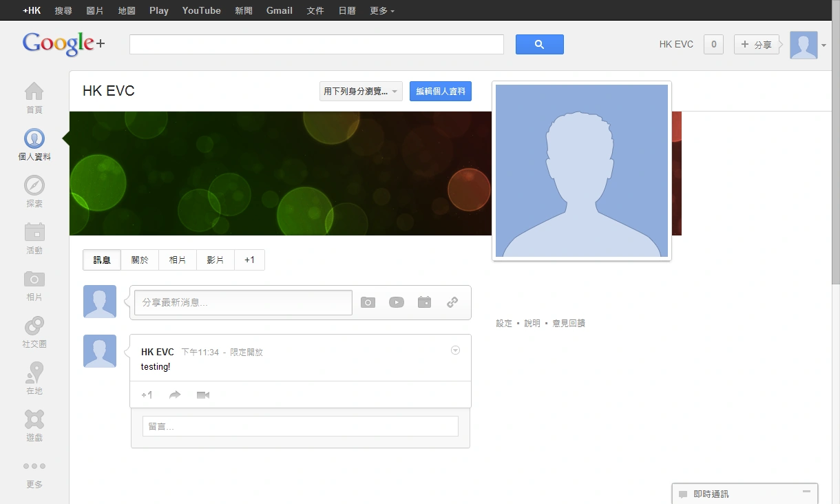840x504 pixels.
Task: Open the 遊戲 games icon
Action: 34,419
